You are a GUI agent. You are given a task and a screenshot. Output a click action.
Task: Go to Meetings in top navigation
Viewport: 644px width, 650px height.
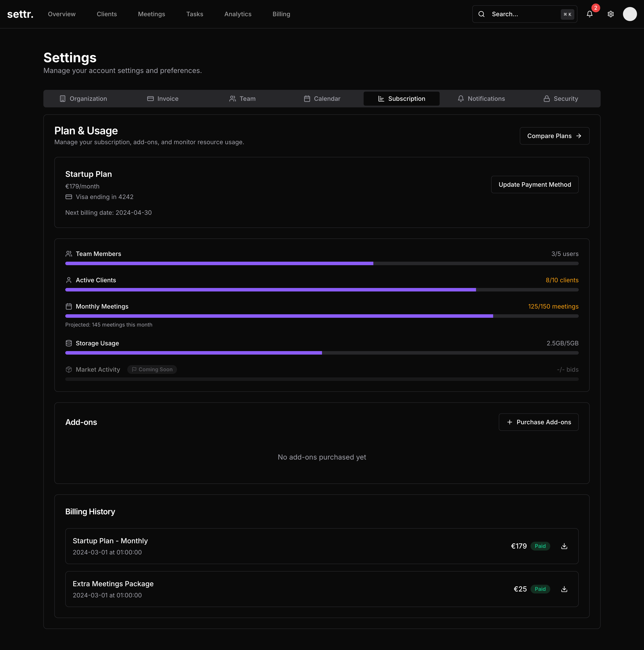click(x=151, y=14)
